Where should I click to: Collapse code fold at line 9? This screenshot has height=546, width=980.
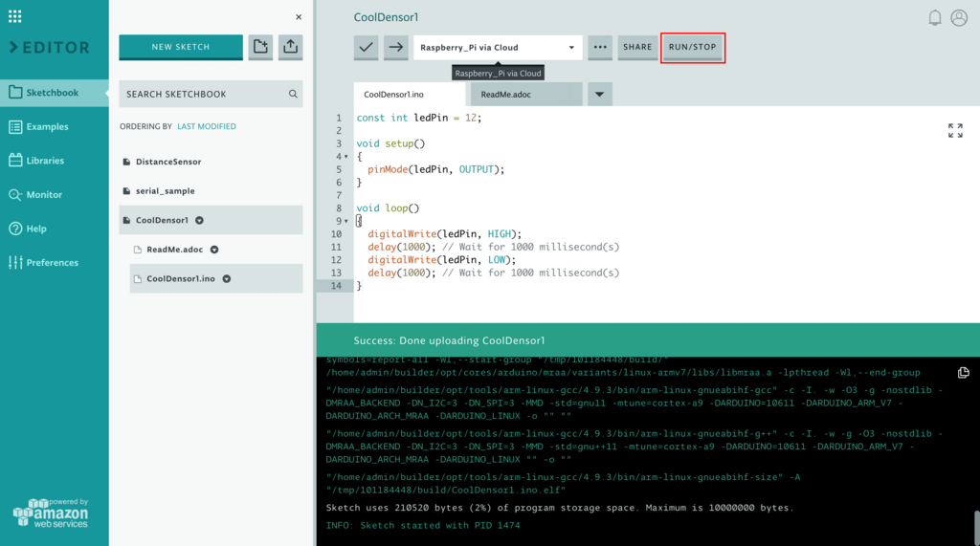(x=346, y=221)
